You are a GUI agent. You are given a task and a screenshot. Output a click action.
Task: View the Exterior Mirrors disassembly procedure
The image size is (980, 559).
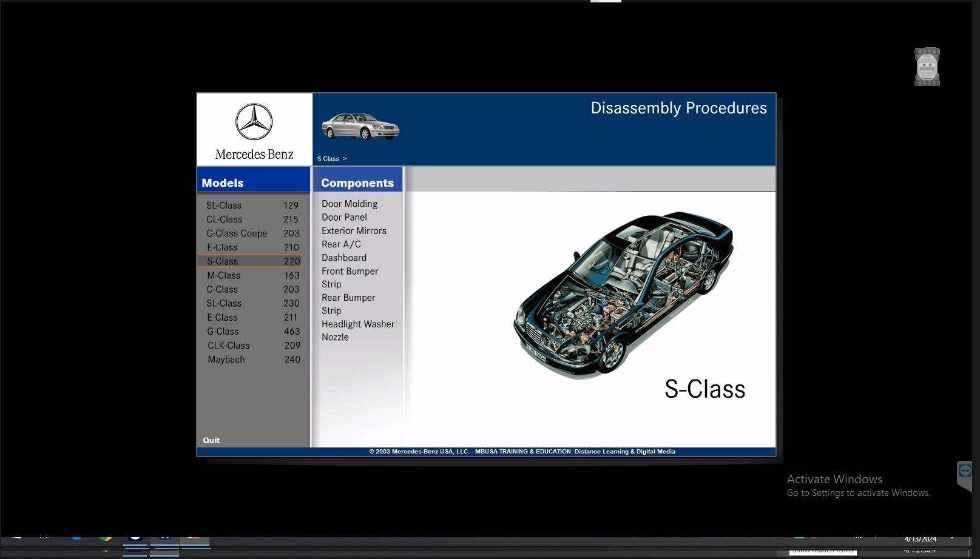[x=354, y=230]
